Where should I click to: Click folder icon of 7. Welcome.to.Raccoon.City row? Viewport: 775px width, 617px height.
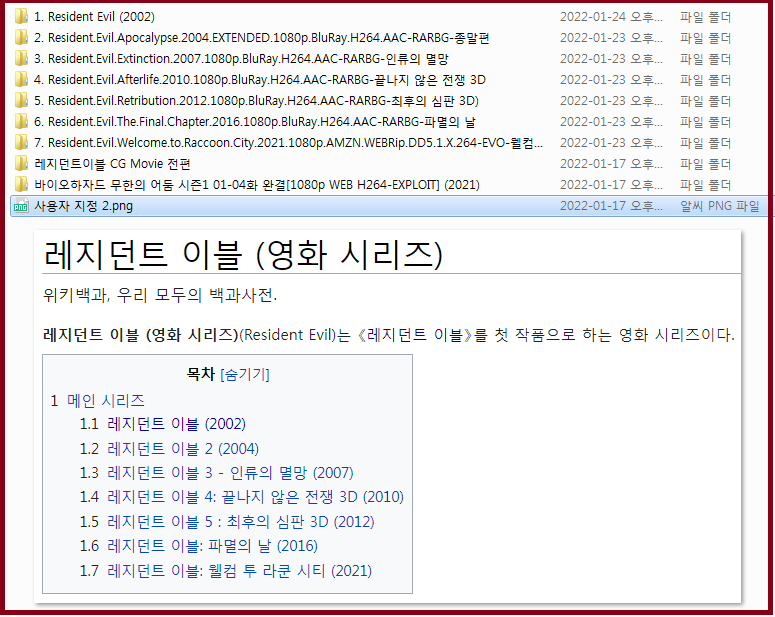click(21, 143)
